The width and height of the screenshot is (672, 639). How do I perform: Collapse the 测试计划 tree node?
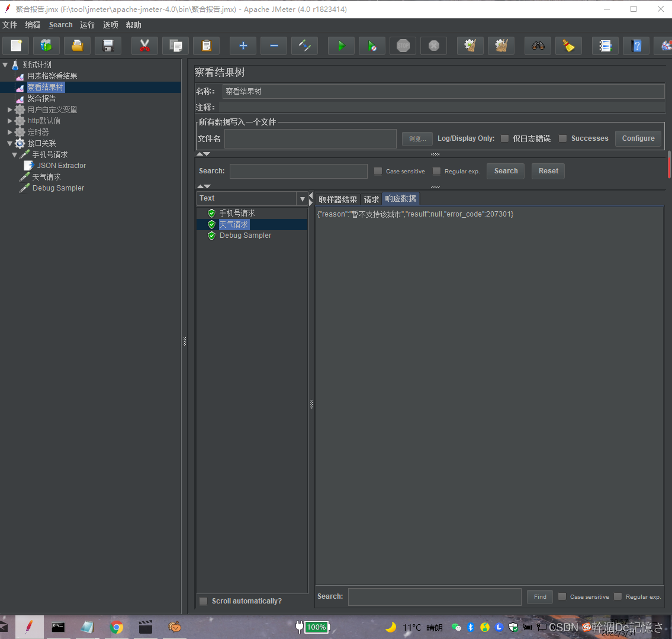(5, 64)
